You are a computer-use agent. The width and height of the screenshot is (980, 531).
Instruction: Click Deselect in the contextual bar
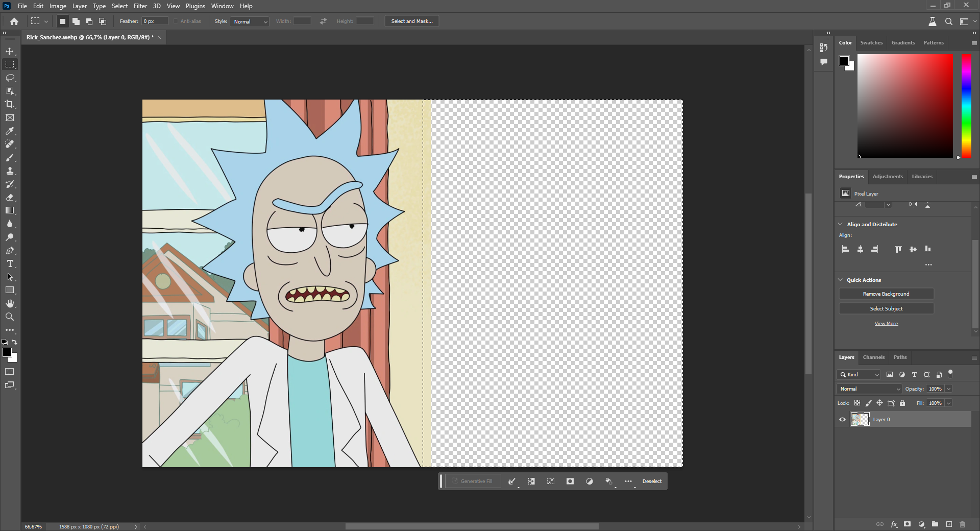pos(652,481)
